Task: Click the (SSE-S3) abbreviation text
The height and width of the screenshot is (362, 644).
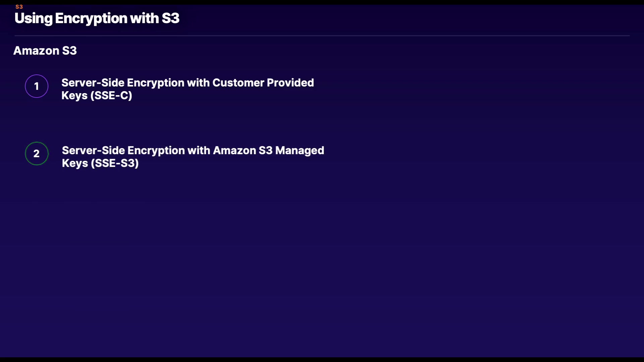Action: pyautogui.click(x=115, y=163)
